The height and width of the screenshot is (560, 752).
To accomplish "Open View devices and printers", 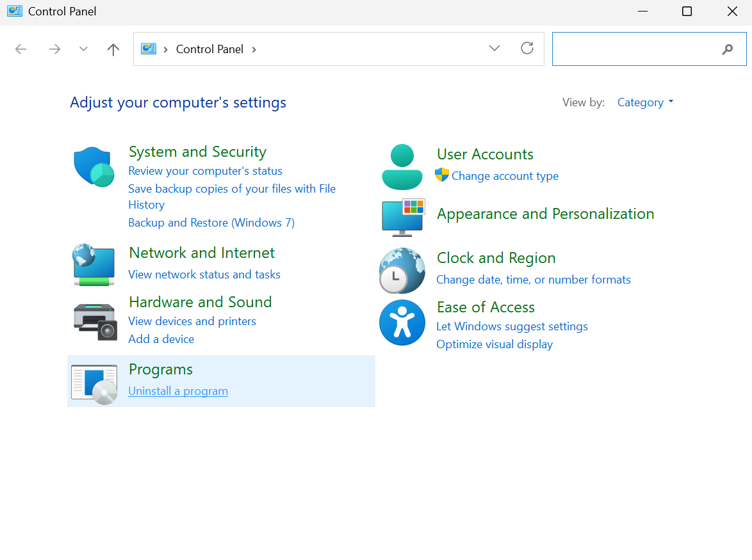I will (192, 321).
